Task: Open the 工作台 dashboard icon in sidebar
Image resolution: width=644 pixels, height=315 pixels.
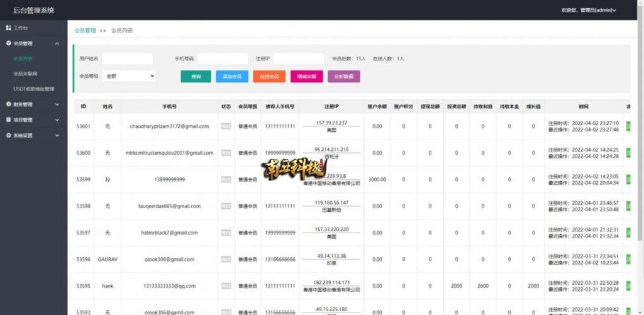Action: click(x=8, y=28)
